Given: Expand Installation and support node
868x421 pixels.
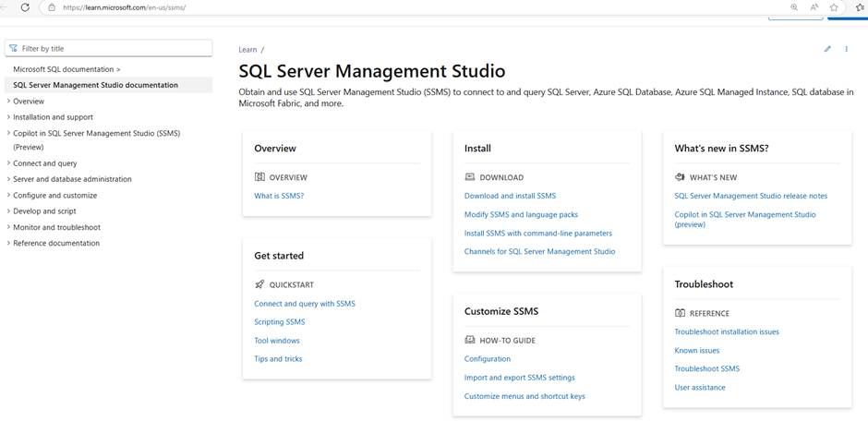Looking at the screenshot, I should coord(8,117).
